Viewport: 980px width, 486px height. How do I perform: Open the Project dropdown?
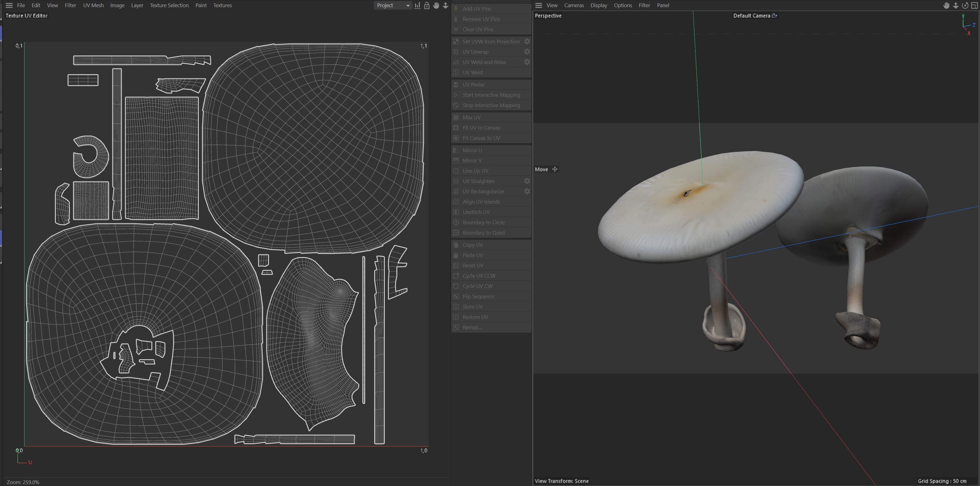[393, 5]
